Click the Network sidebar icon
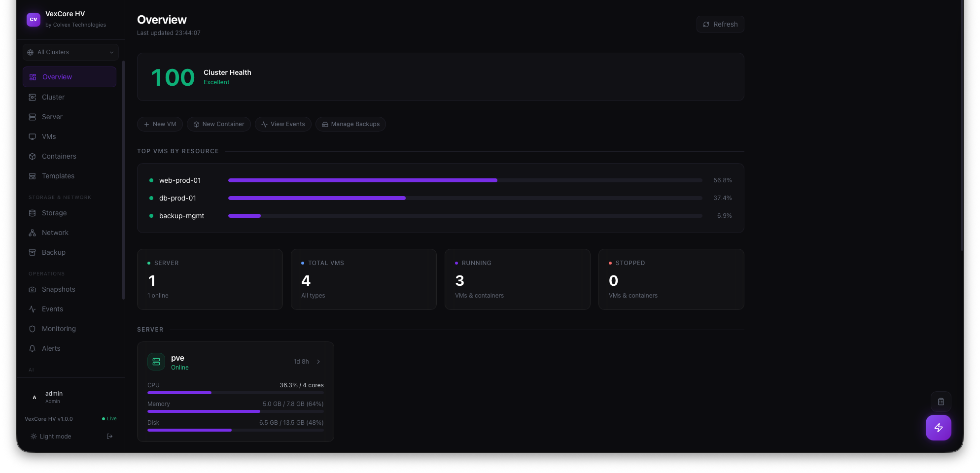The image size is (980, 473). (x=32, y=233)
